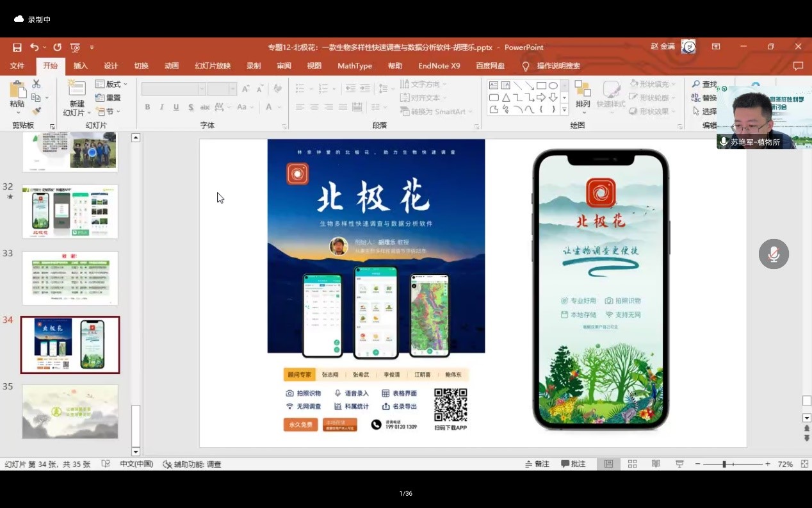The width and height of the screenshot is (812, 508).
Task: Switch to reading view
Action: pyautogui.click(x=656, y=464)
